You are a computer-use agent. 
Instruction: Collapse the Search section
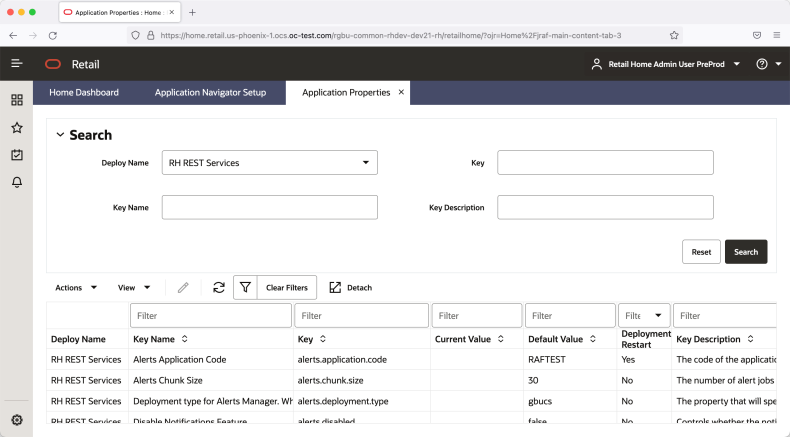pyautogui.click(x=60, y=135)
